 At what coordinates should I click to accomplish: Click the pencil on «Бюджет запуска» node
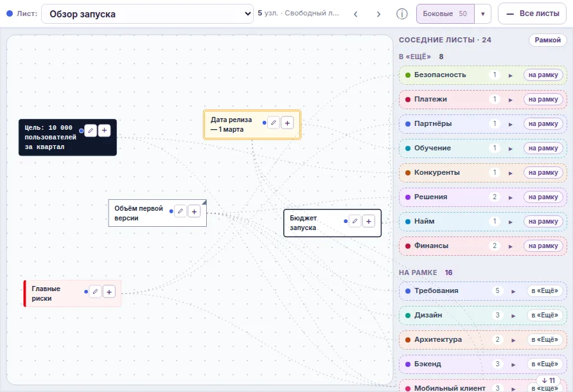tap(355, 221)
